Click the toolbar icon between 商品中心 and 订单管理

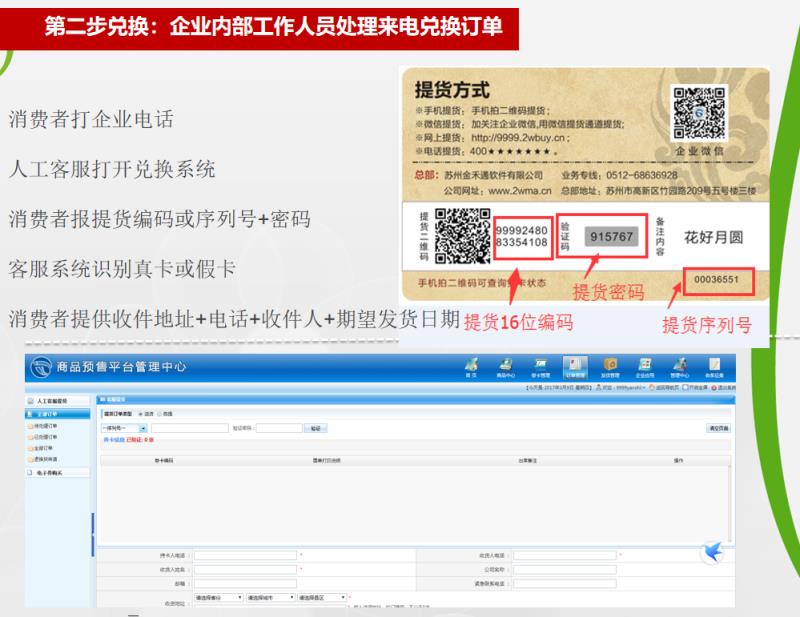point(540,366)
